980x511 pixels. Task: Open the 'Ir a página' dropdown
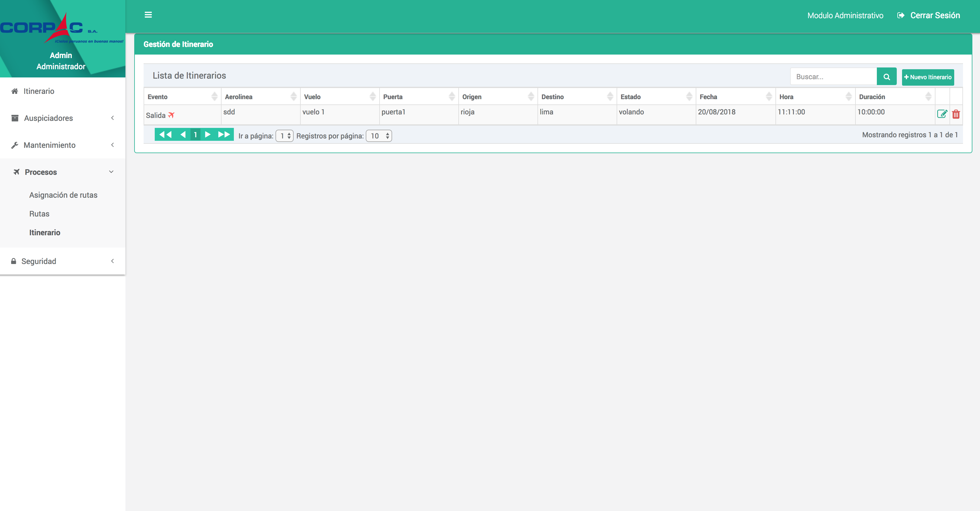pos(285,136)
